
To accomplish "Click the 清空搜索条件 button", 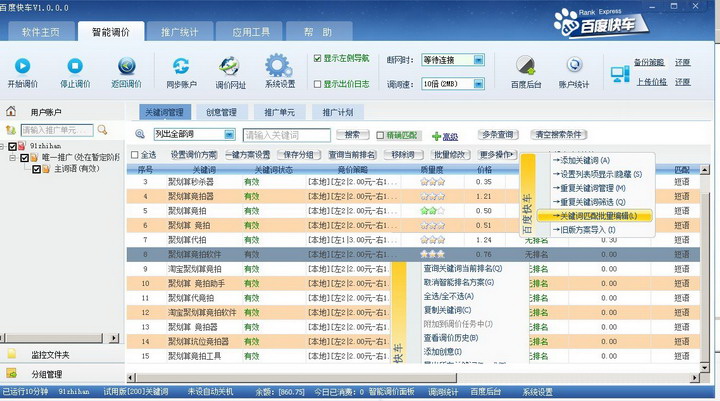I will pos(558,135).
